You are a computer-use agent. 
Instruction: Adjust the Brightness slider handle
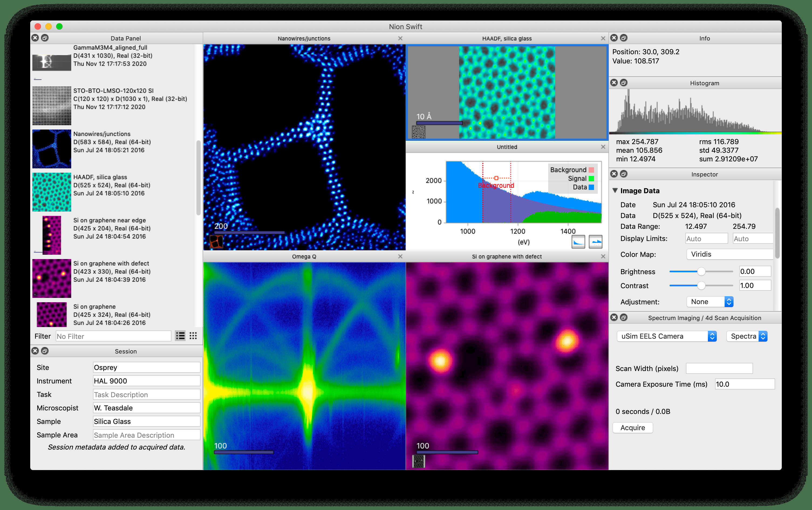click(701, 271)
